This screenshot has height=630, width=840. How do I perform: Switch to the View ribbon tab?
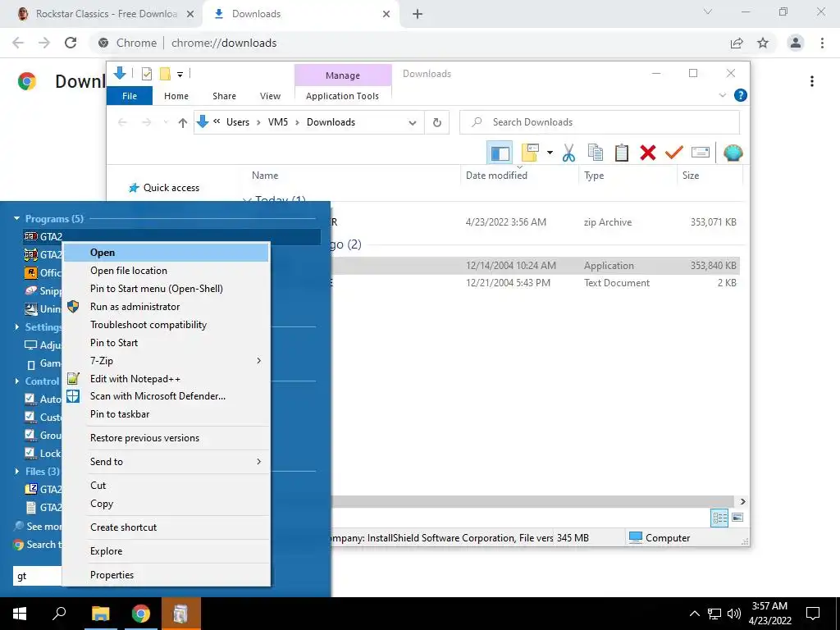pyautogui.click(x=270, y=96)
